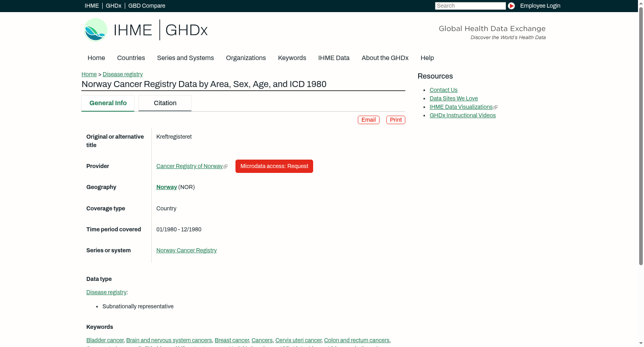Viewport: 644px width, 347px height.
Task: Click the IHME leaf logo in header
Action: pyautogui.click(x=95, y=30)
